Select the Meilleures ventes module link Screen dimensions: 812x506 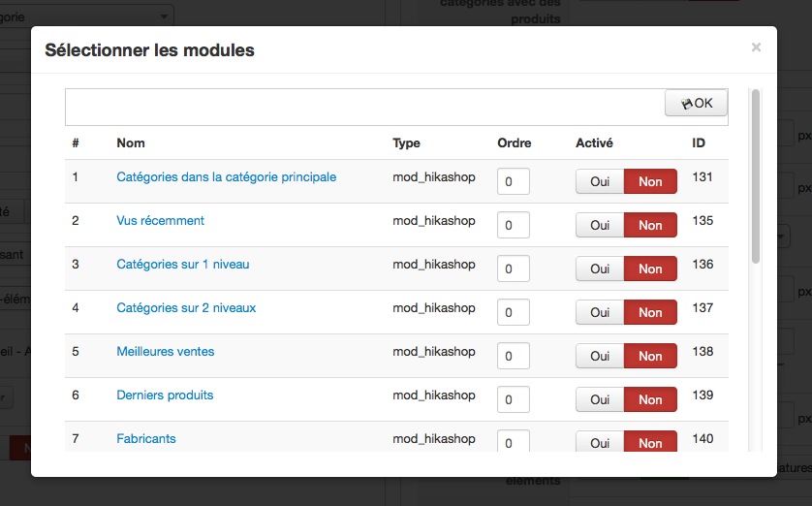pos(165,351)
